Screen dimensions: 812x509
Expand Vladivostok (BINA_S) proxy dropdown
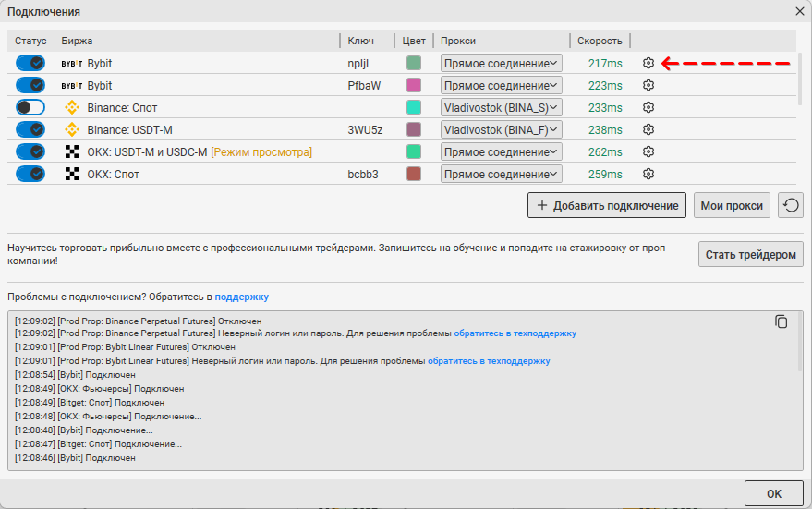501,107
